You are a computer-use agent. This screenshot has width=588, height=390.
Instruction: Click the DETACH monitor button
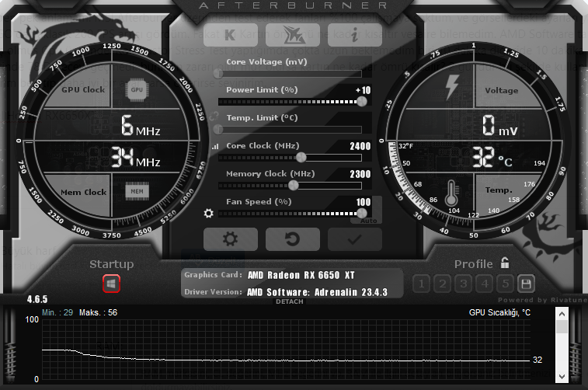click(x=290, y=301)
